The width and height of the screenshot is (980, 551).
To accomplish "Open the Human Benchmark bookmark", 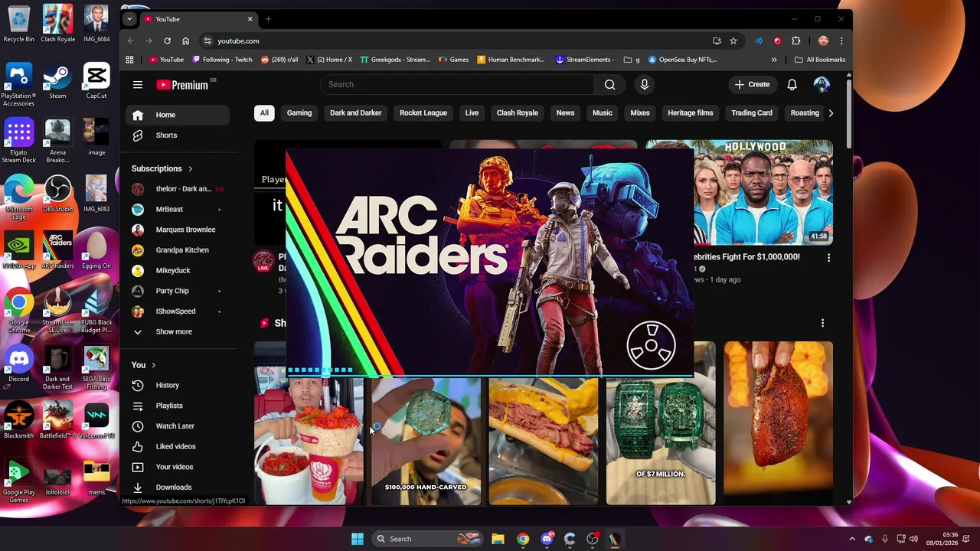I will pos(511,60).
